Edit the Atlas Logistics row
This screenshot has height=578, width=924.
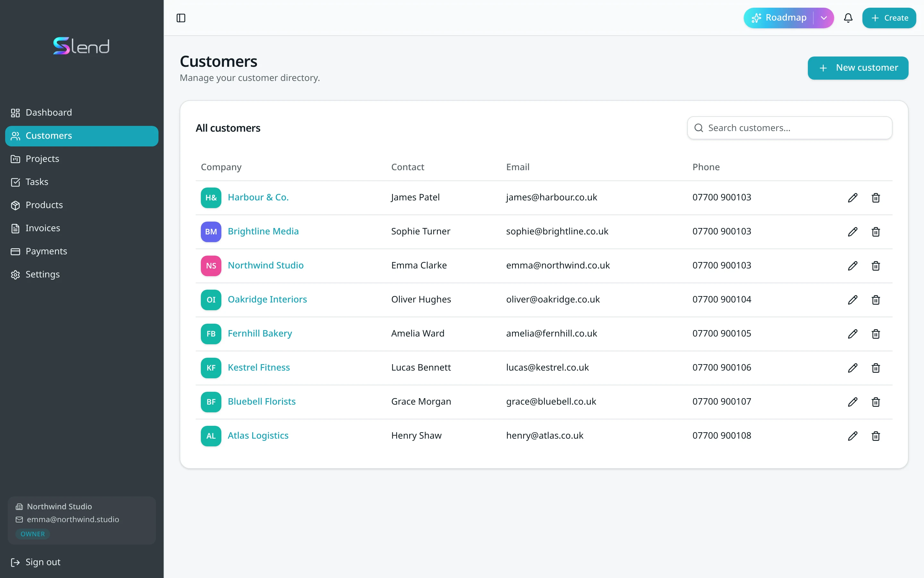852,436
